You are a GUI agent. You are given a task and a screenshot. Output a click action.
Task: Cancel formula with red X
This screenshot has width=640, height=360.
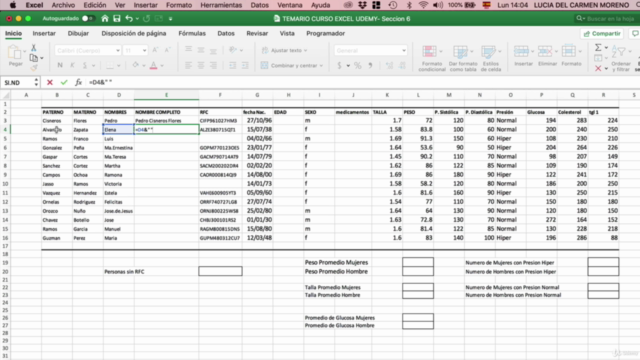(50, 82)
